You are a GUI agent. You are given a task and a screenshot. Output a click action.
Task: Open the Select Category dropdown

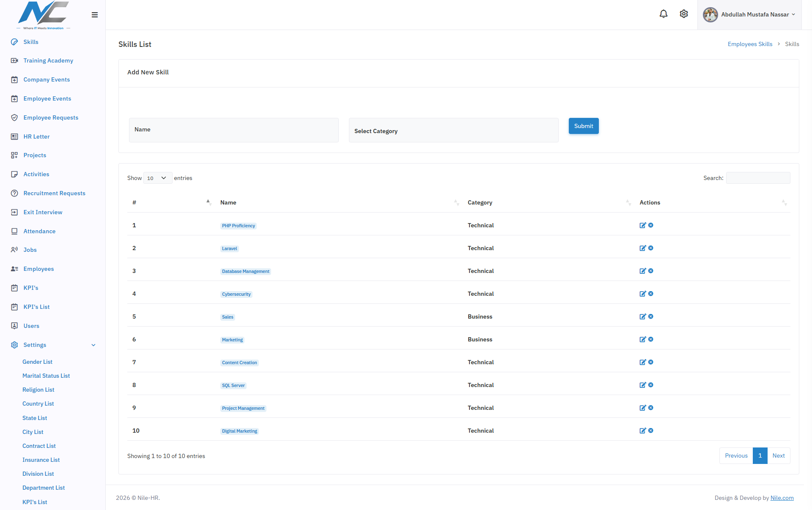click(x=453, y=130)
